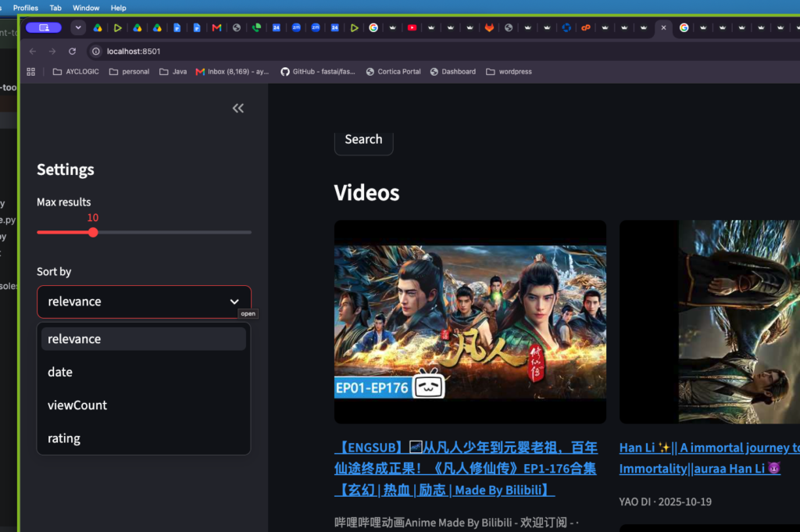The width and height of the screenshot is (800, 532).
Task: Open the Han Li immortal journey link
Action: pos(709,458)
